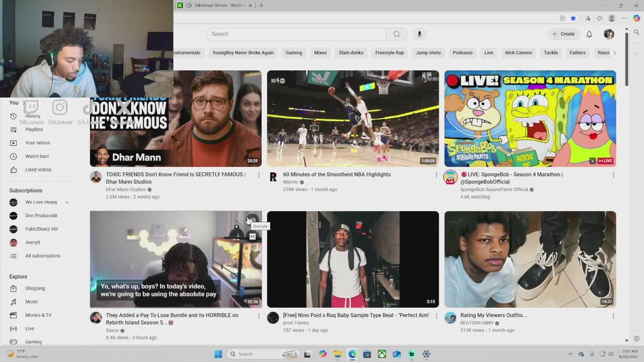Open options menu for Dhar Mann video

coord(259,175)
